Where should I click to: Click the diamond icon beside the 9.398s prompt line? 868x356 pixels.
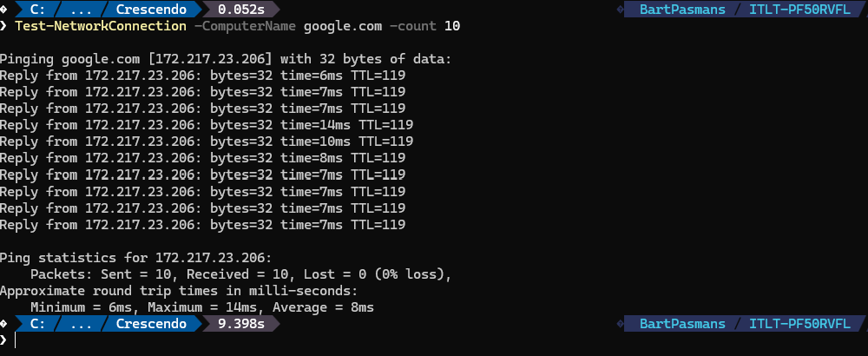(4, 324)
